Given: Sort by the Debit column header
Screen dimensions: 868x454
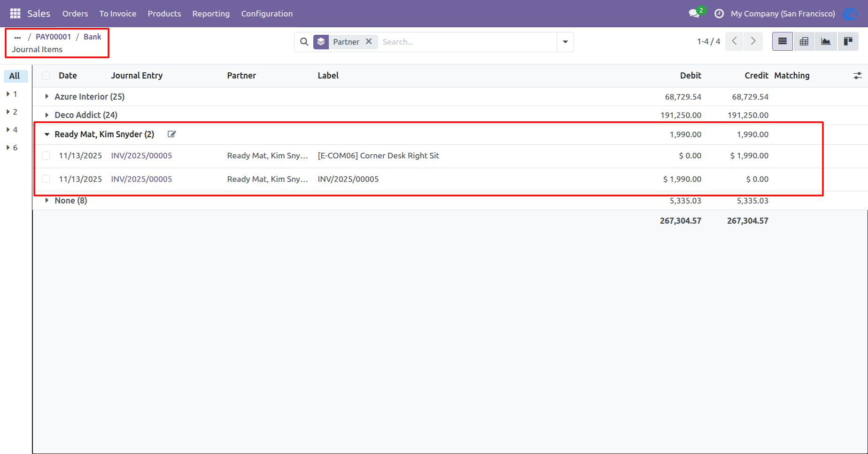Looking at the screenshot, I should coord(690,76).
